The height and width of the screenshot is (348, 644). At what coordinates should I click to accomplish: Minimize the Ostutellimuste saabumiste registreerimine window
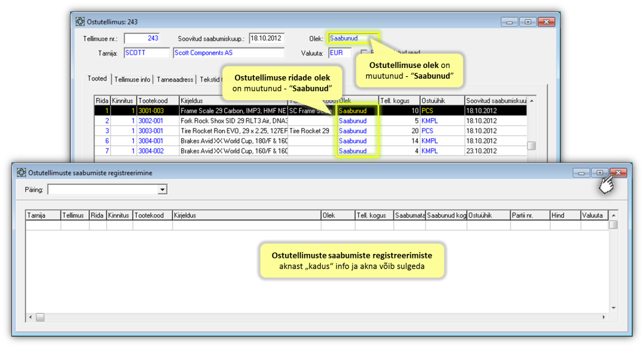tap(582, 173)
